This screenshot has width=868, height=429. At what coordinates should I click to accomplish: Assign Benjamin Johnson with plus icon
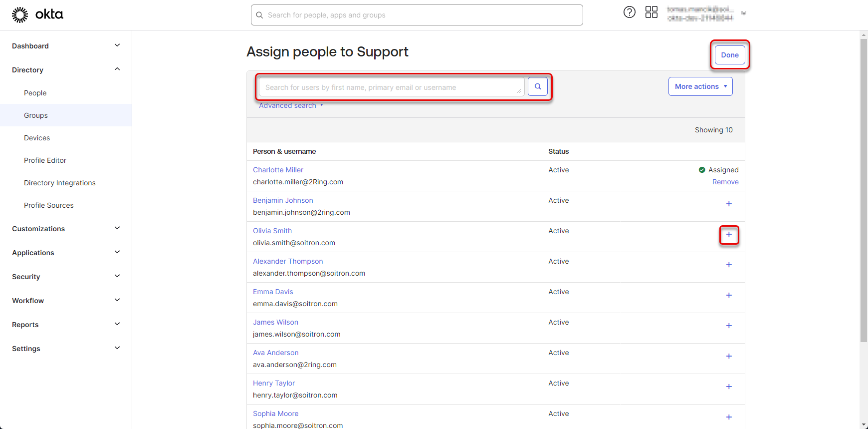(x=728, y=204)
